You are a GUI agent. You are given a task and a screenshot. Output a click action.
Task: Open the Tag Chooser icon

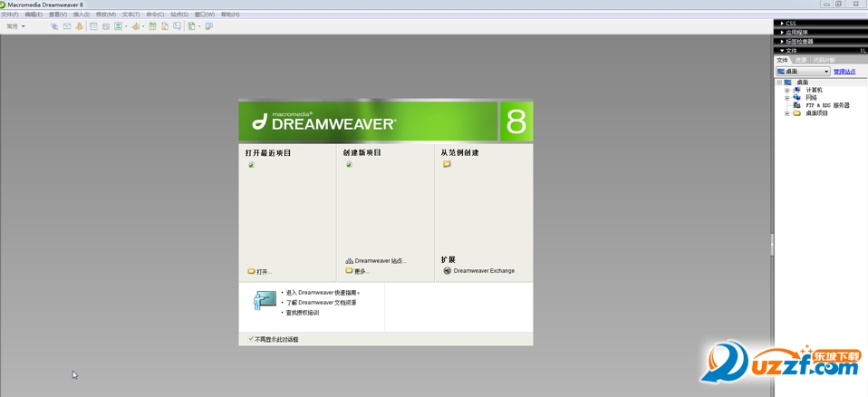point(208,26)
